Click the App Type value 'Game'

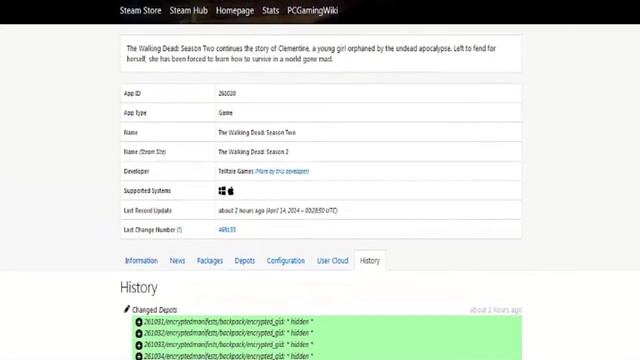225,113
